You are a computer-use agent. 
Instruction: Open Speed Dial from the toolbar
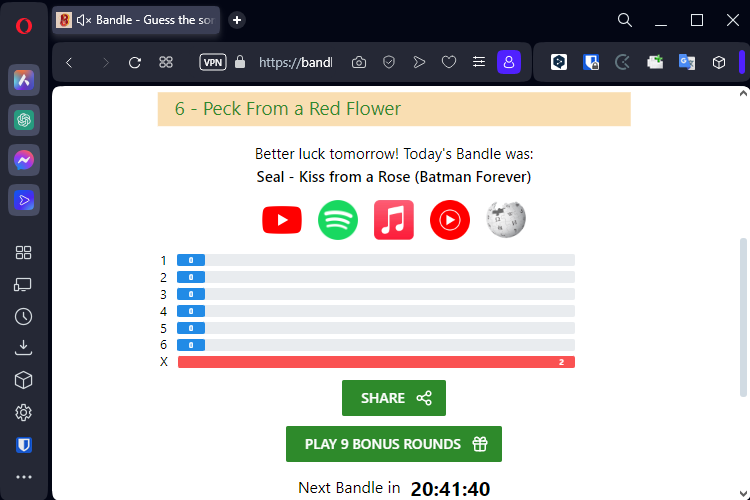pos(166,62)
